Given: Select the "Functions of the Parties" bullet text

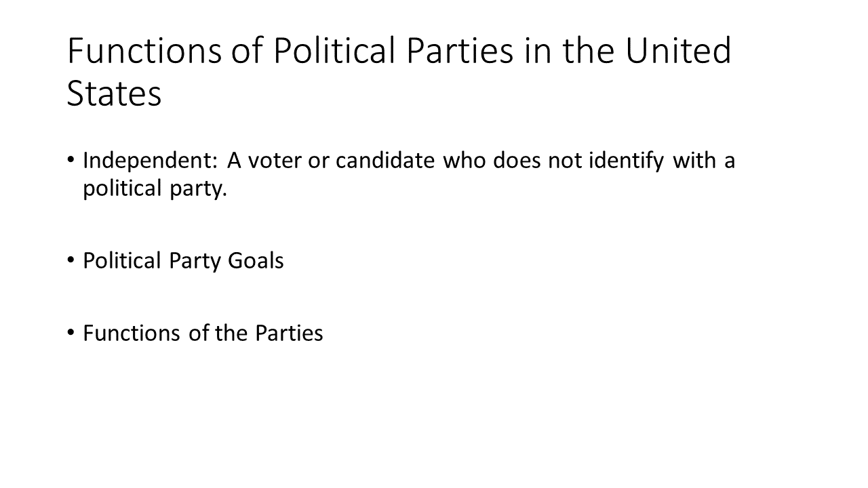Looking at the screenshot, I should point(203,333).
